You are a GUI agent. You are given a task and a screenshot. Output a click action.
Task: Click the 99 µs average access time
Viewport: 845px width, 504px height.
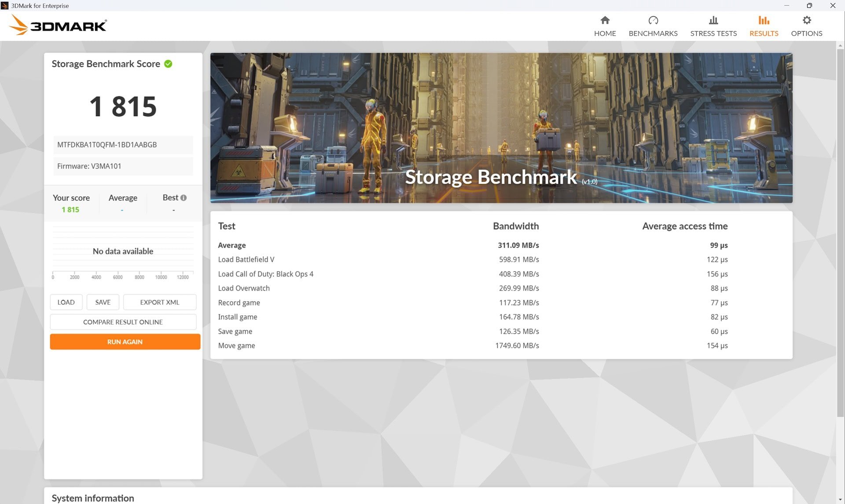(719, 245)
